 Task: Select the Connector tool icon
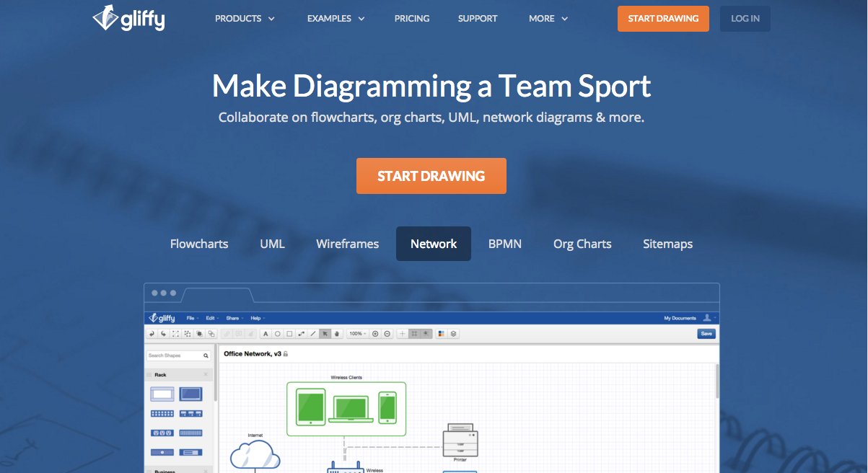point(301,334)
